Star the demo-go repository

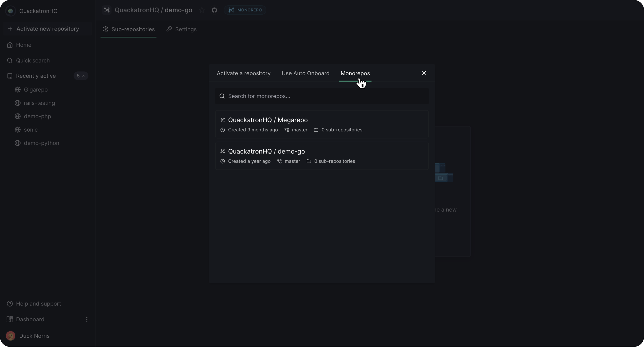(202, 10)
